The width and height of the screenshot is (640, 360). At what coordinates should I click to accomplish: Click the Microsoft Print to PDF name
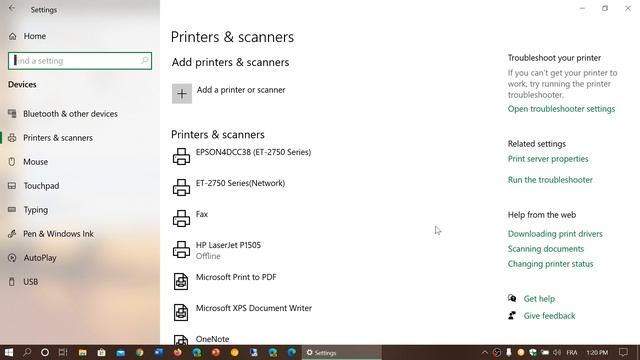pos(236,277)
